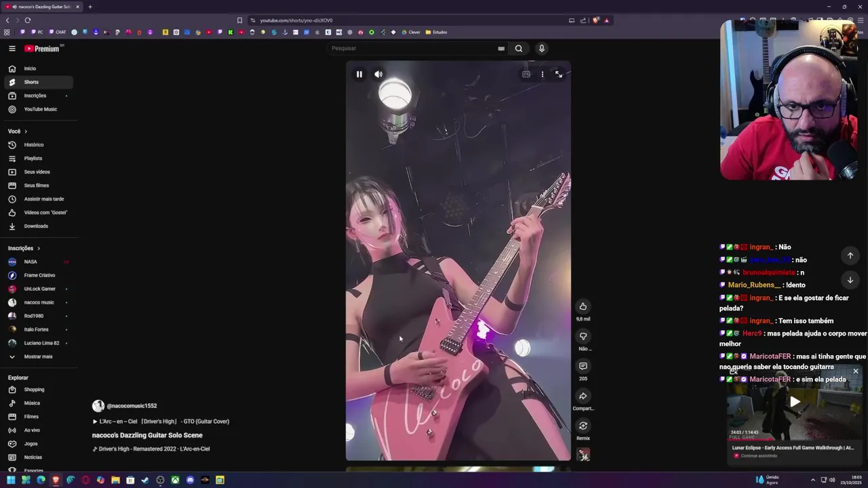
Task: Open the Clever bookmark
Action: (x=411, y=32)
